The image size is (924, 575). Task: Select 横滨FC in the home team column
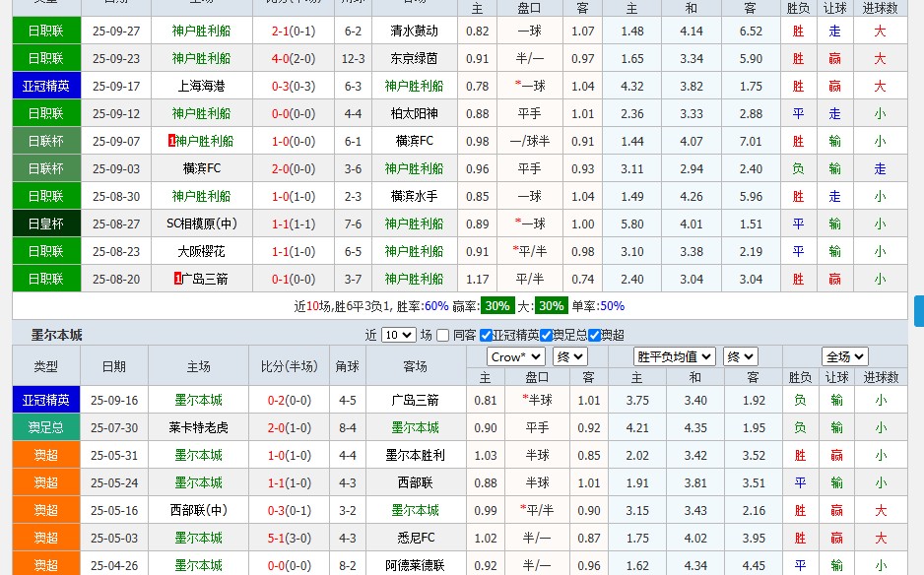point(199,168)
